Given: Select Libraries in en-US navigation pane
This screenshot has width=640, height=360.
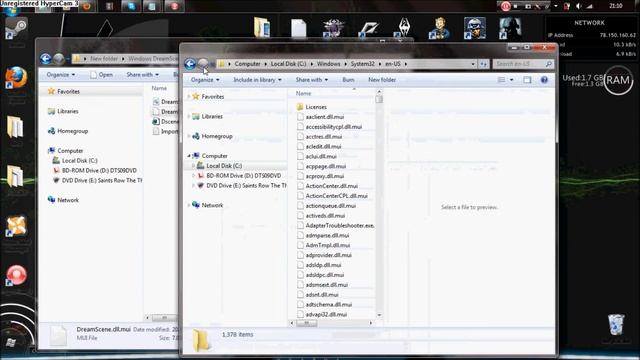Looking at the screenshot, I should click(212, 116).
